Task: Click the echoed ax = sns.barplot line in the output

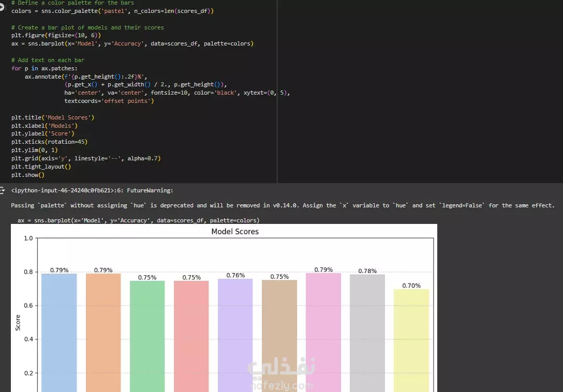Action: pos(138,220)
